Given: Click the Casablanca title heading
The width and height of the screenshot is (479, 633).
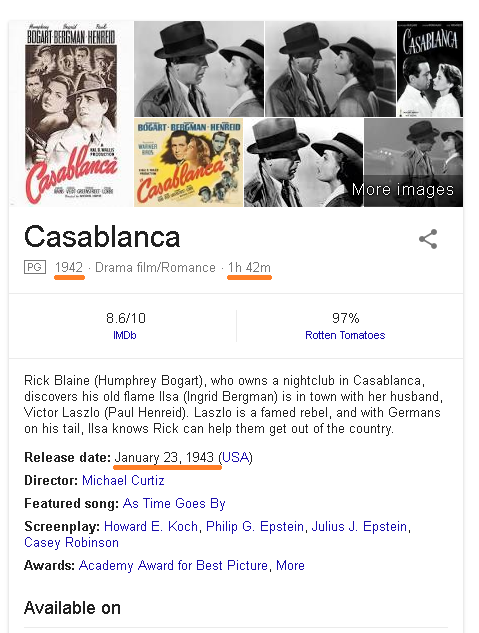Looking at the screenshot, I should 102,237.
